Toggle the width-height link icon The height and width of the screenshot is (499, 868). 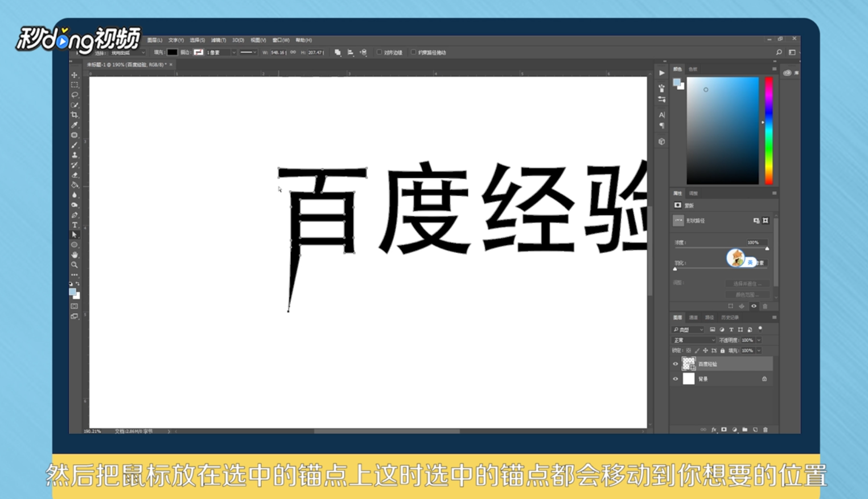click(293, 52)
